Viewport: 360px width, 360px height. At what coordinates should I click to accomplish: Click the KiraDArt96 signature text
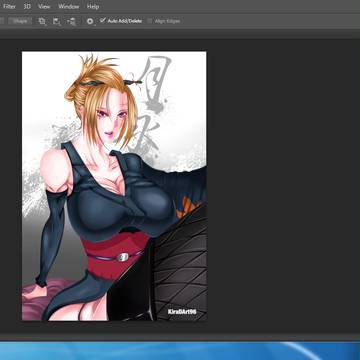182,312
